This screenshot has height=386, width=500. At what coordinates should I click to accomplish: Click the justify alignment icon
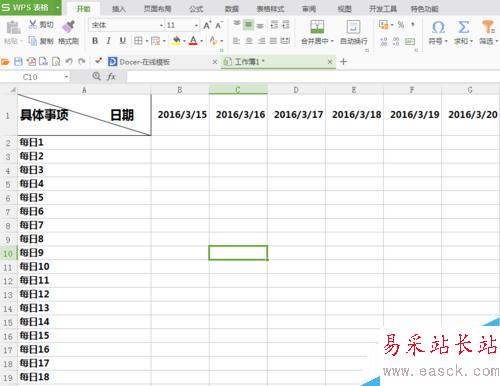coord(273,41)
